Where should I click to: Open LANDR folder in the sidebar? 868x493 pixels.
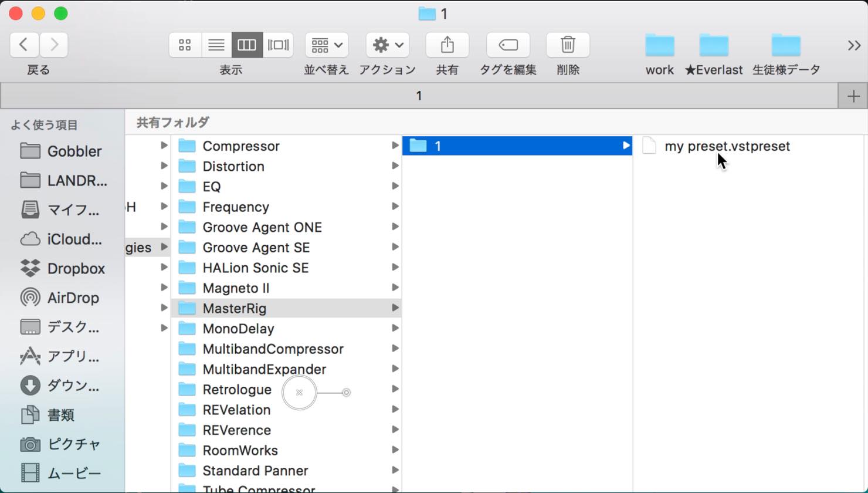[63, 180]
